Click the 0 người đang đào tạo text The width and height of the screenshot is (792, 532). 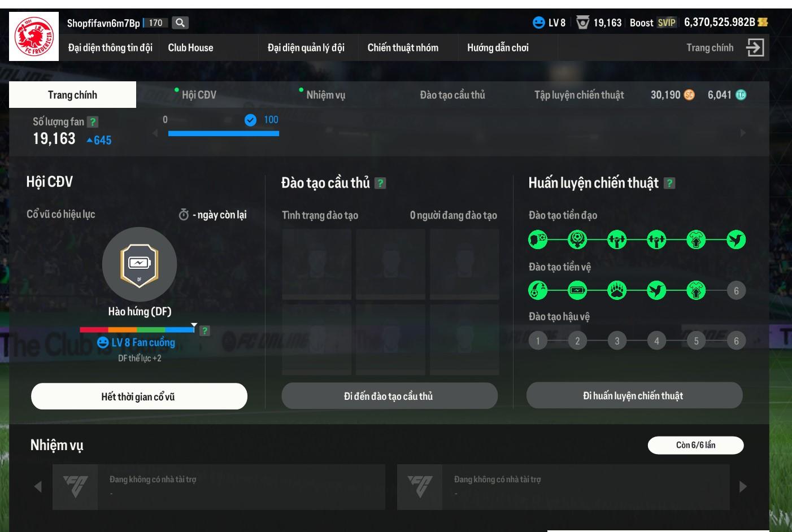click(x=454, y=215)
